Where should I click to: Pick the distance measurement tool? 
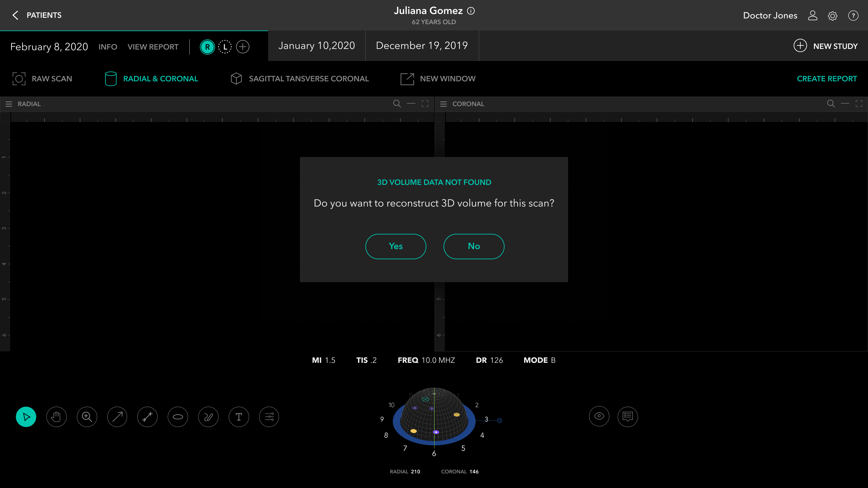[148, 417]
